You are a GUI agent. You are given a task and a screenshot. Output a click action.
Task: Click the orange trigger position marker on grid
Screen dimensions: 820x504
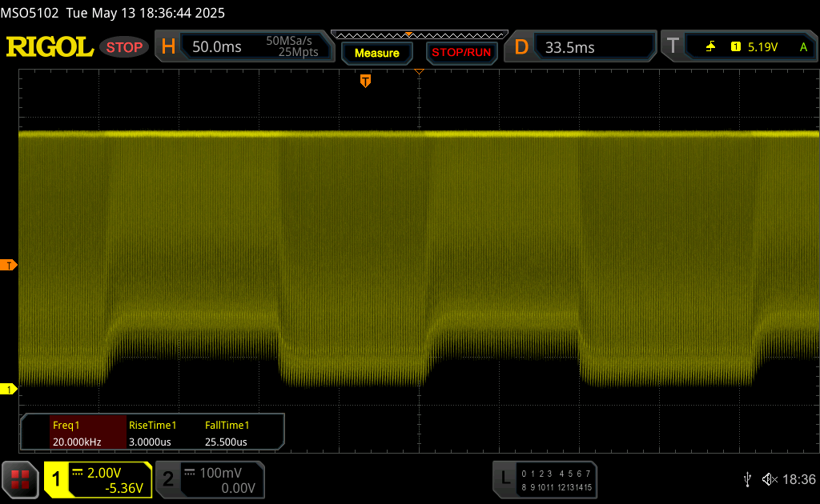click(365, 81)
